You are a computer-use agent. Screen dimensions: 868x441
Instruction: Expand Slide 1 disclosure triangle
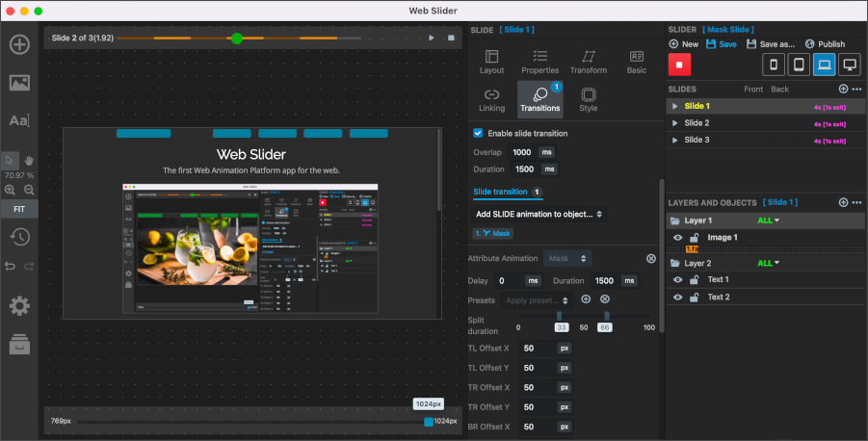tap(674, 106)
